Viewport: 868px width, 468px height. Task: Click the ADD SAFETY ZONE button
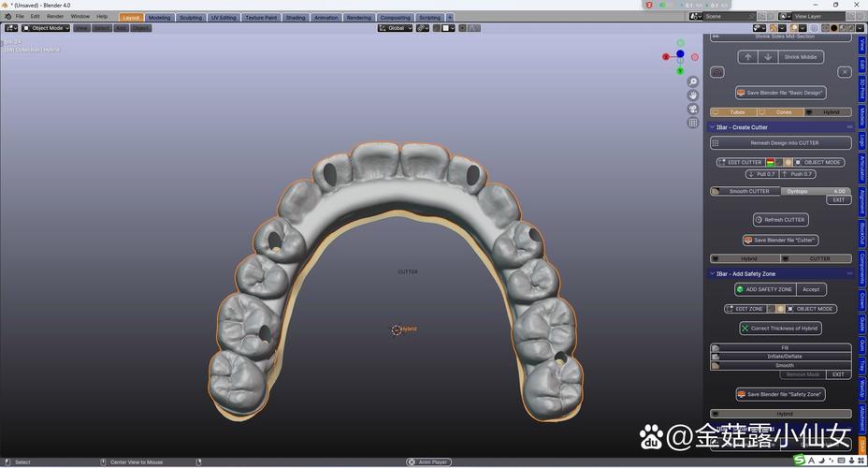point(765,289)
